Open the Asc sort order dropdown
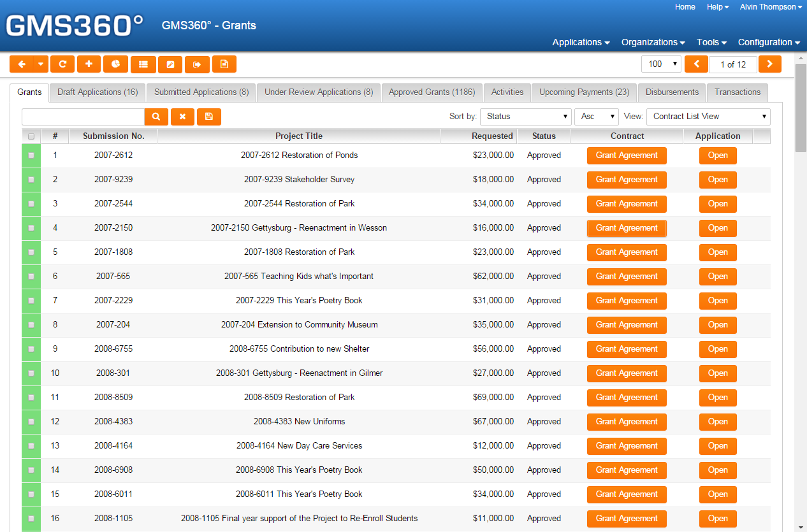Screen dimensions: 807x532 (x=596, y=117)
